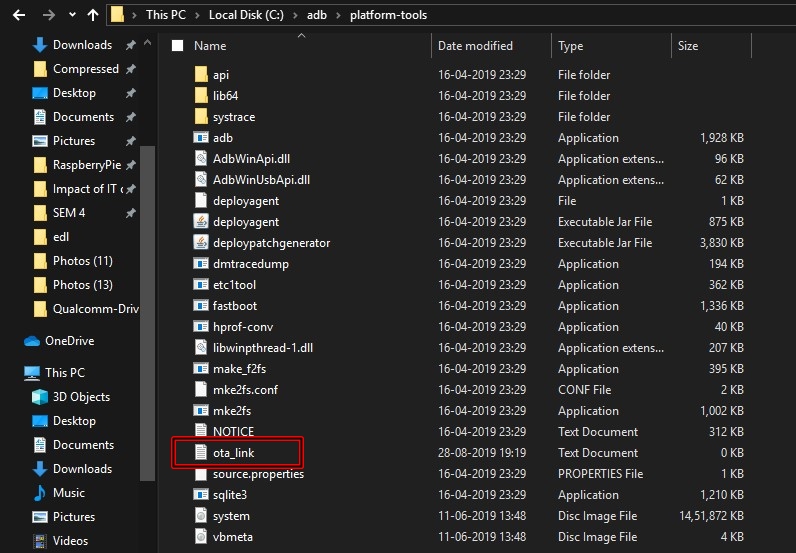The width and height of the screenshot is (796, 553).
Task: Select the systrace folder icon
Action: 202,116
